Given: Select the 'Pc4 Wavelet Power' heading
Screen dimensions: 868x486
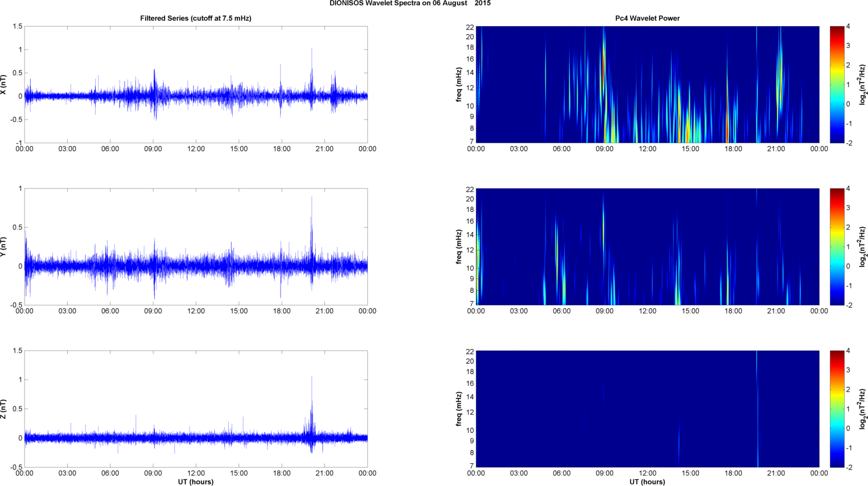Looking at the screenshot, I should (647, 18).
